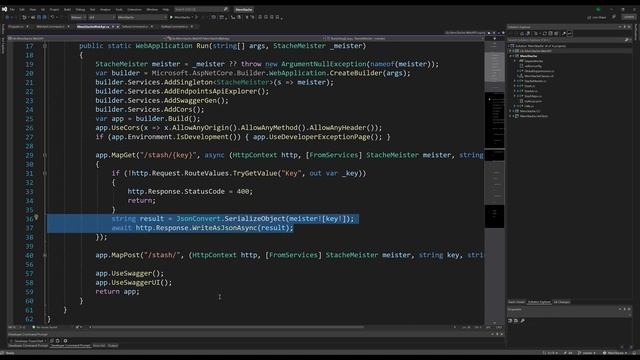Click the Visual Studio logo icon
640x360 pixels.
tap(4, 9)
